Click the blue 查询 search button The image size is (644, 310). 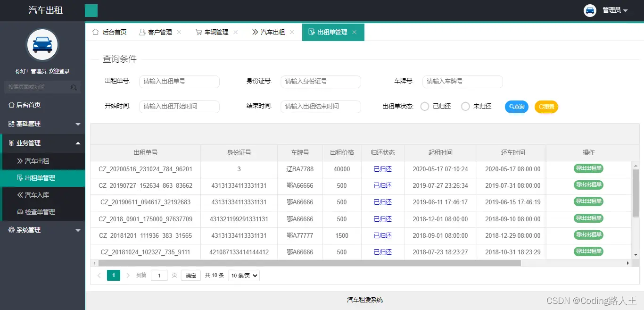[x=517, y=107]
